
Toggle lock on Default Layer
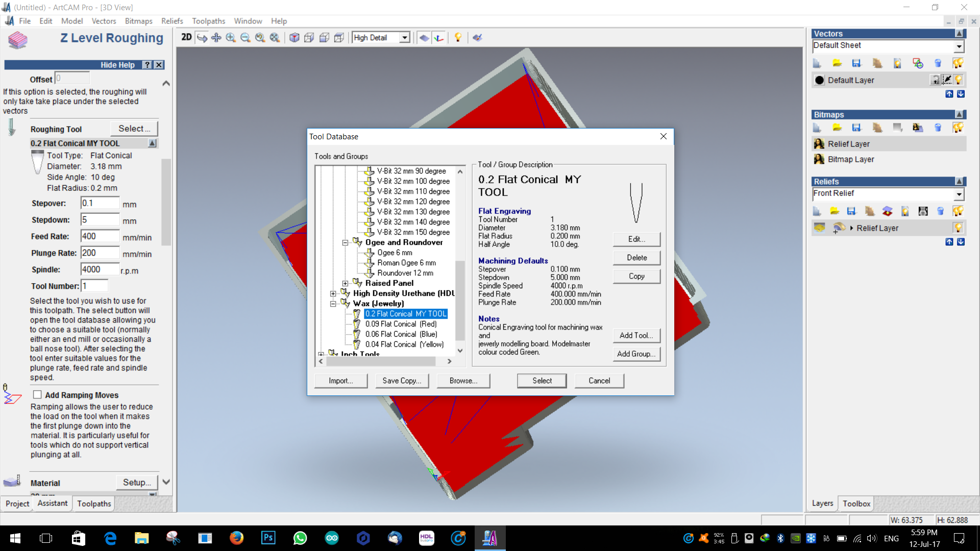pos(935,80)
